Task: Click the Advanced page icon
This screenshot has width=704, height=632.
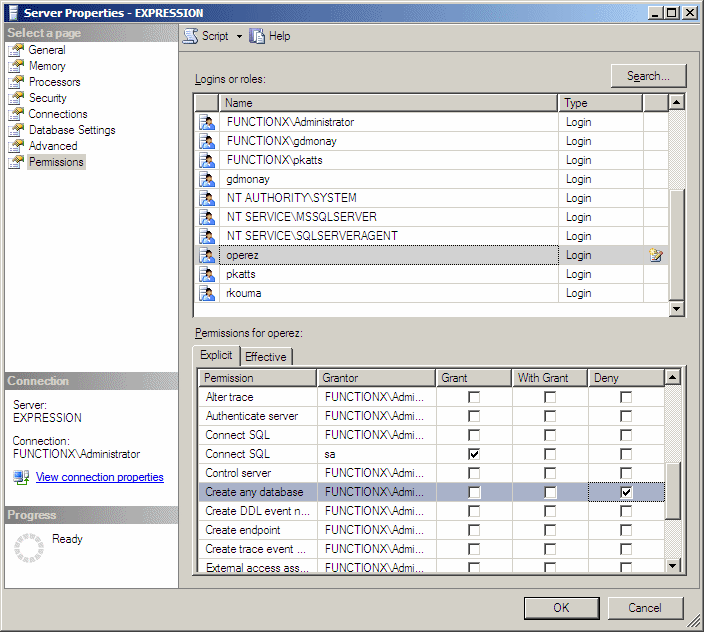Action: point(16,146)
